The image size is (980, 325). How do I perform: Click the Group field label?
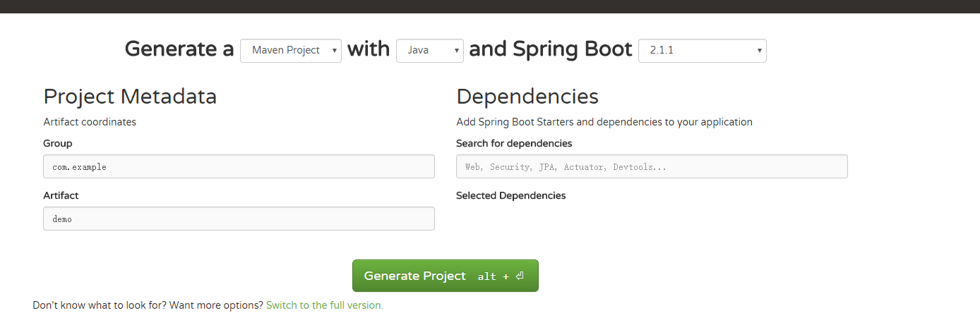click(58, 143)
